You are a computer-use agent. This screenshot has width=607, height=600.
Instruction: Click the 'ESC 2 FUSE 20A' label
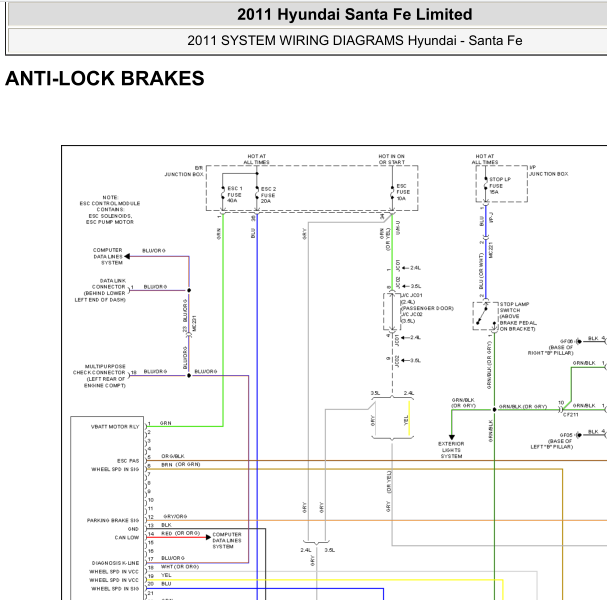pyautogui.click(x=268, y=195)
